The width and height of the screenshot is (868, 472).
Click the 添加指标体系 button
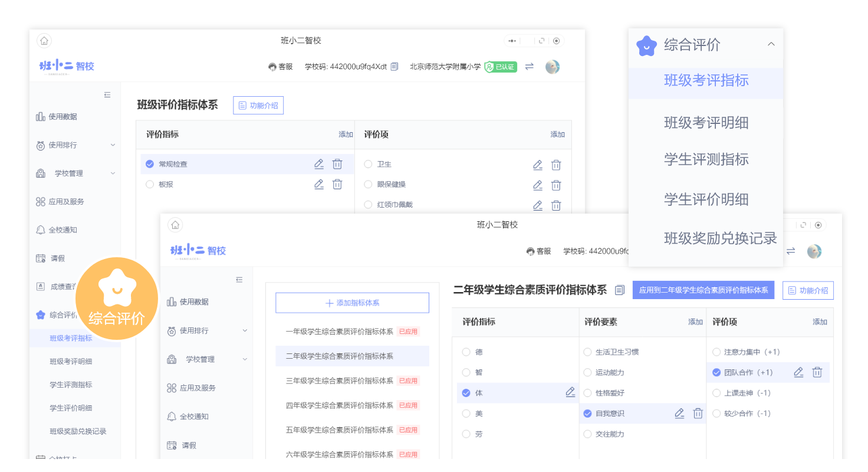(352, 303)
